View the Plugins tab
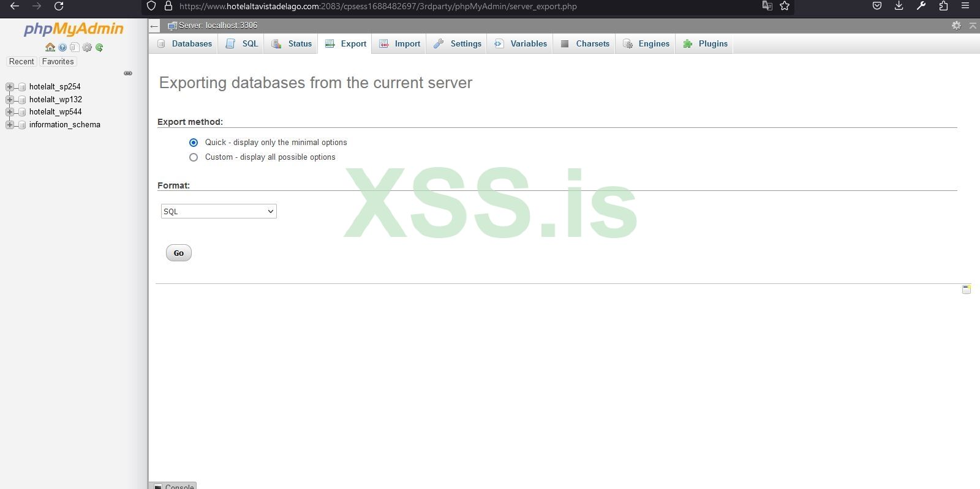This screenshot has height=489, width=980. point(704,44)
